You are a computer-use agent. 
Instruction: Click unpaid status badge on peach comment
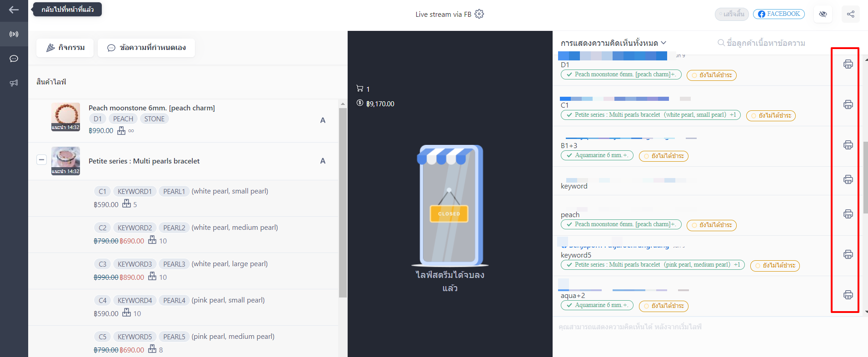coord(712,225)
